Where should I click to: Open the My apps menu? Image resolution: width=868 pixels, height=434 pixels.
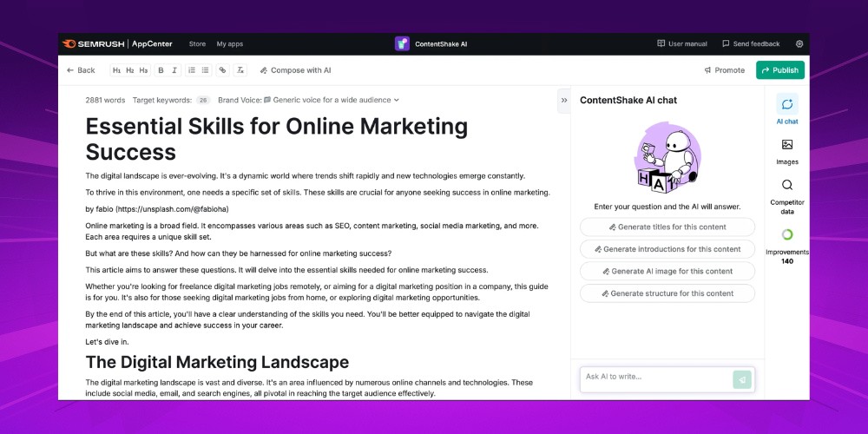click(230, 43)
